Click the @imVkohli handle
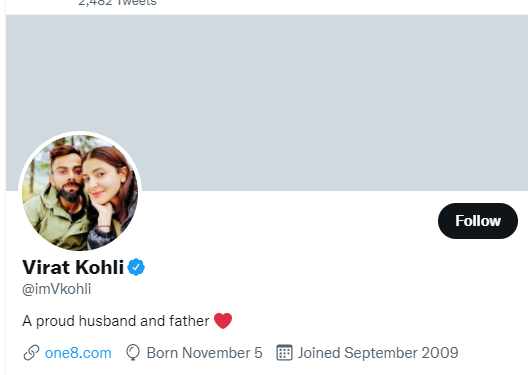 [57, 289]
